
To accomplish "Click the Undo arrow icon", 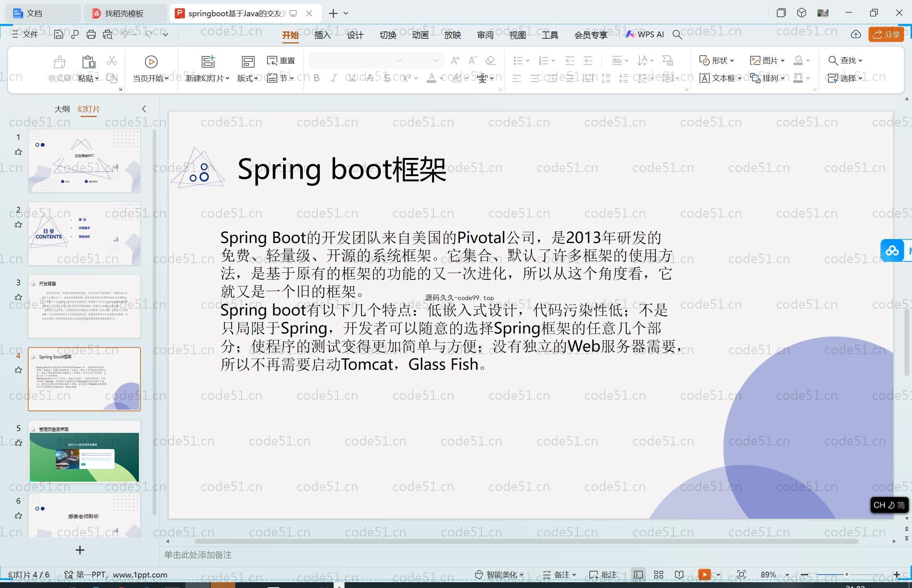I will click(124, 34).
